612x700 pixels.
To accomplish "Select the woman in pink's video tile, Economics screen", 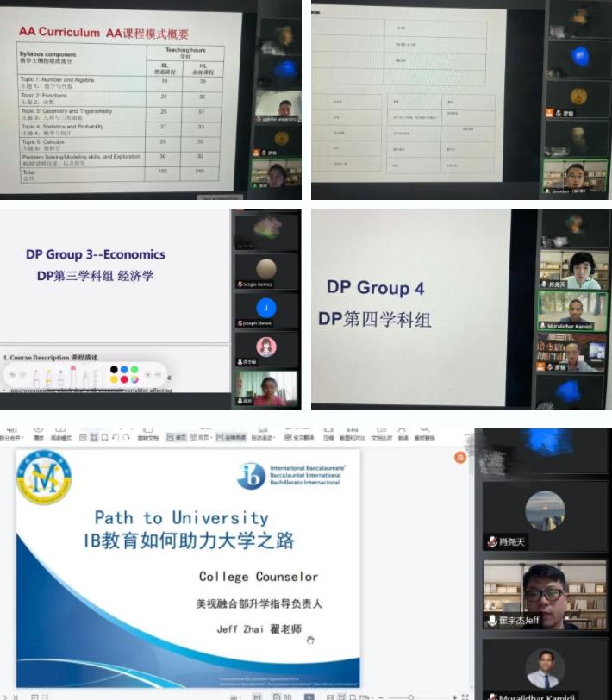I will (x=266, y=389).
